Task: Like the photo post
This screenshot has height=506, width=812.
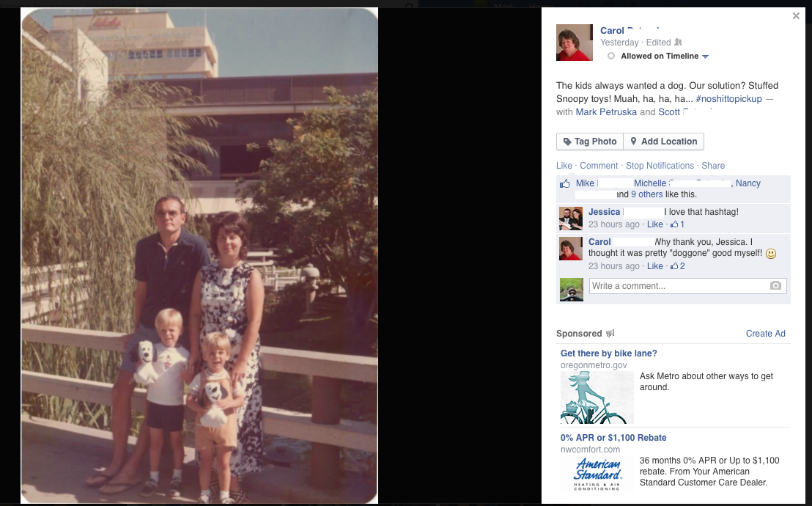Action: pos(564,166)
